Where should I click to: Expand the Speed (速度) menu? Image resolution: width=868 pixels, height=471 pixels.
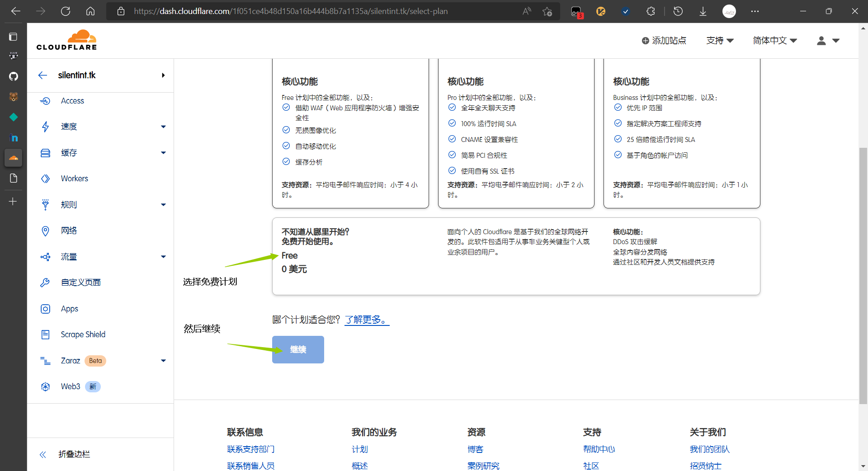pos(163,127)
